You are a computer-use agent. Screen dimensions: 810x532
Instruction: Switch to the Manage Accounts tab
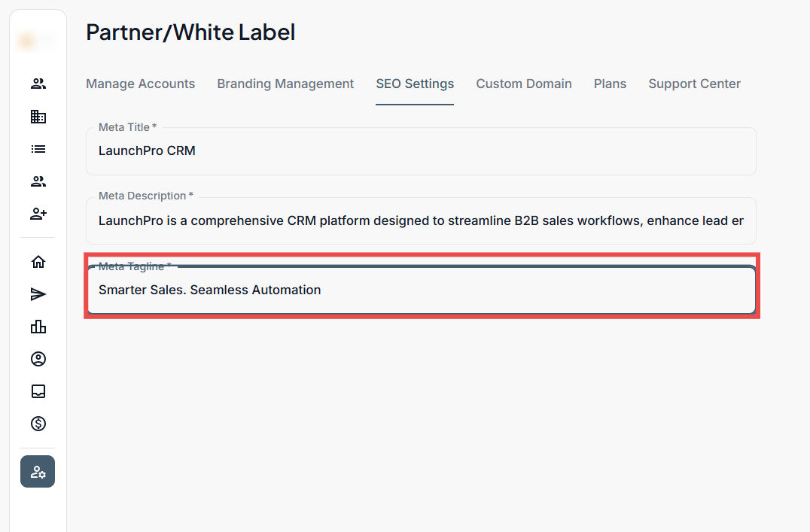pos(140,84)
